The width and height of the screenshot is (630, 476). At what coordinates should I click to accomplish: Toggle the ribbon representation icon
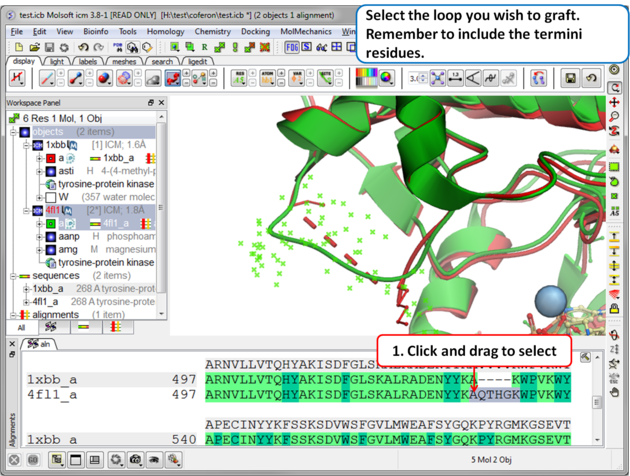173,78
